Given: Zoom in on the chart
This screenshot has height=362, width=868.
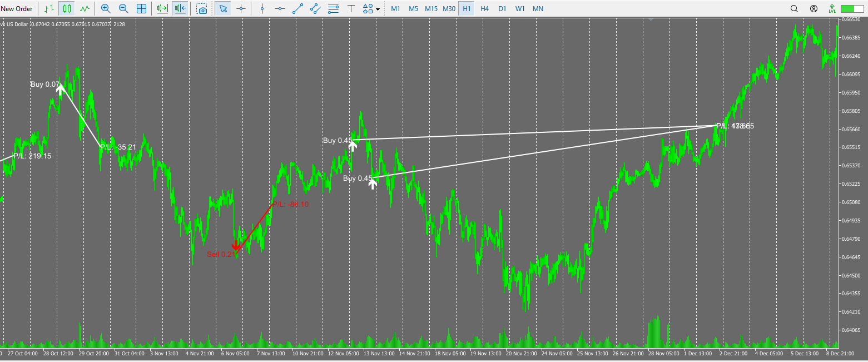Looking at the screenshot, I should [106, 8].
